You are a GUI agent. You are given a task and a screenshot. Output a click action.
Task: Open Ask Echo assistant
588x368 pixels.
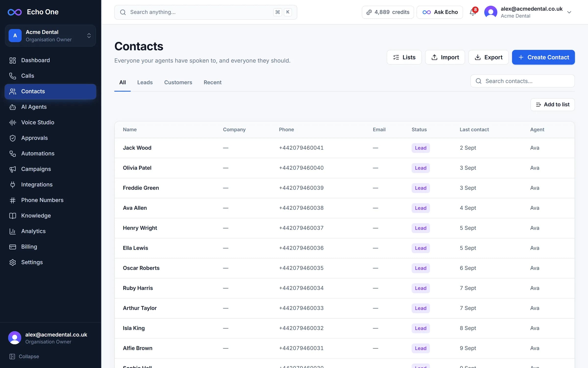pos(440,12)
